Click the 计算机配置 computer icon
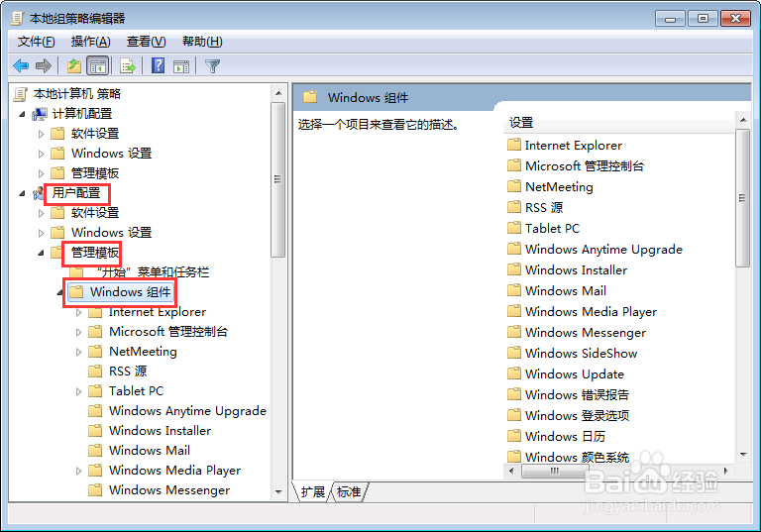Image resolution: width=761 pixels, height=532 pixels. click(40, 114)
